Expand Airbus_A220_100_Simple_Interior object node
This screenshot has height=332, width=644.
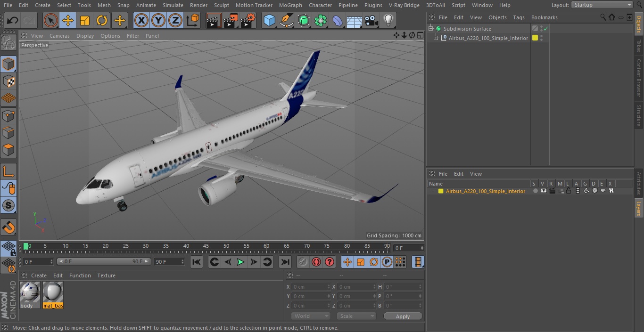click(436, 38)
